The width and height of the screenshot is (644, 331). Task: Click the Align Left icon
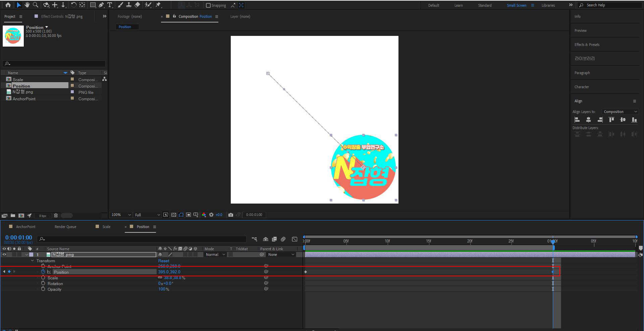577,120
